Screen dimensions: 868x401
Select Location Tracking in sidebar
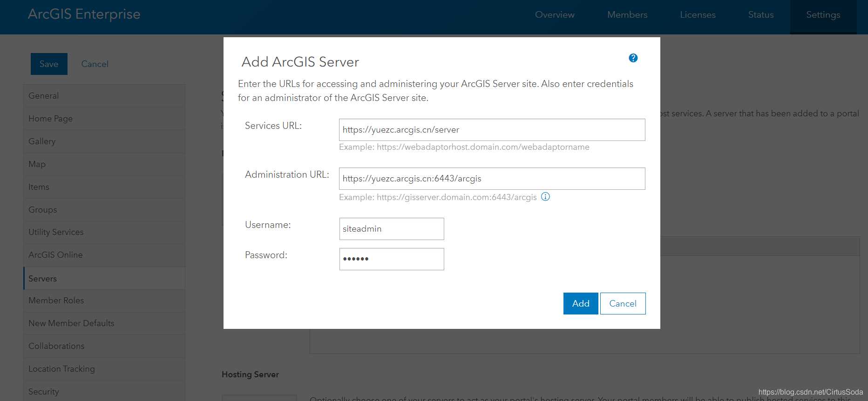(104, 369)
